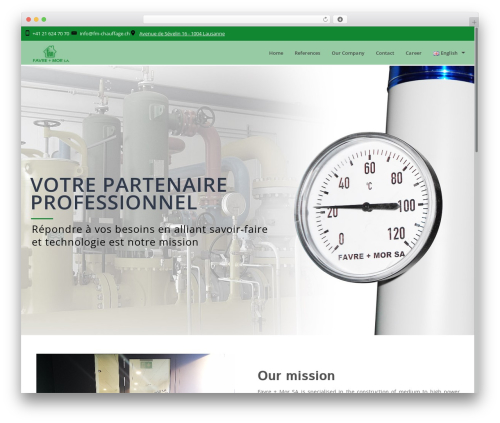Image resolution: width=500 pixels, height=423 pixels.
Task: Open the Our Company page
Action: coord(348,53)
